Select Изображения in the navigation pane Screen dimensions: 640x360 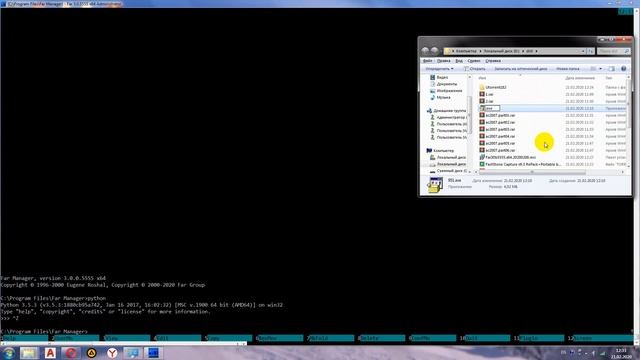446,91
